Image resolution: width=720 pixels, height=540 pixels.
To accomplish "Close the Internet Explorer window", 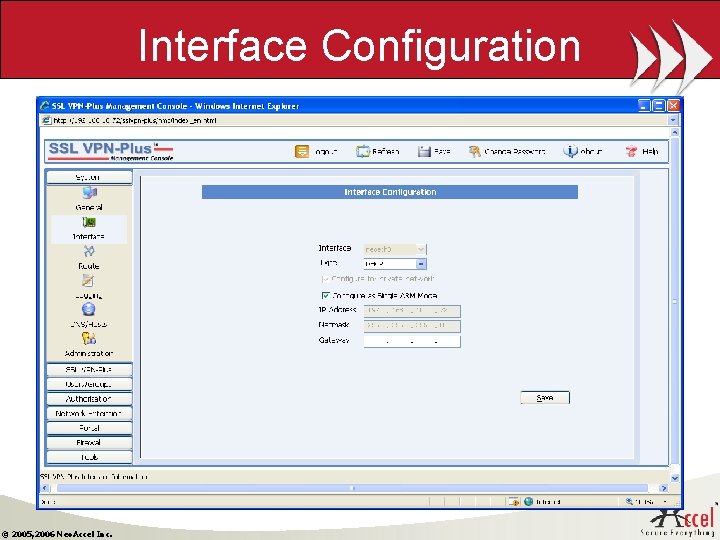I will pos(673,106).
